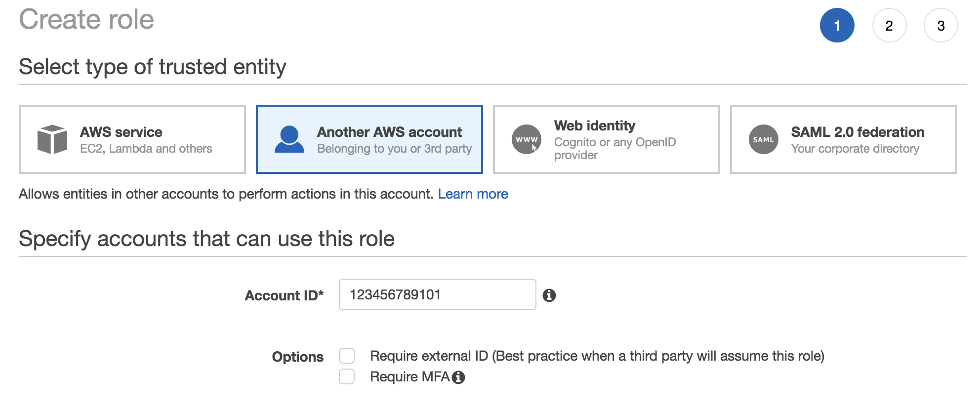Image resolution: width=980 pixels, height=415 pixels.
Task: Open info icon next to Require MFA
Action: (x=458, y=377)
